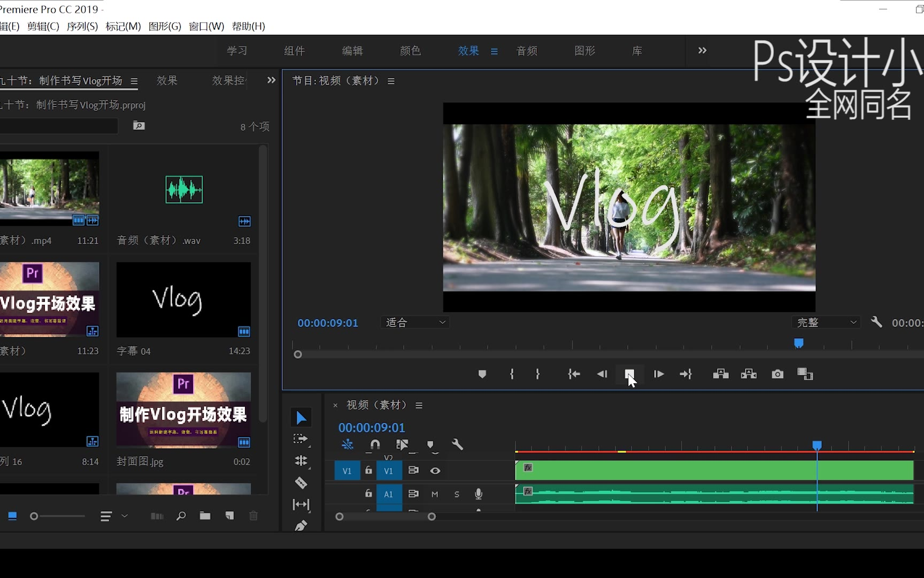Image resolution: width=924 pixels, height=578 pixels.
Task: Open the 适合 zoom level dropdown
Action: point(415,323)
